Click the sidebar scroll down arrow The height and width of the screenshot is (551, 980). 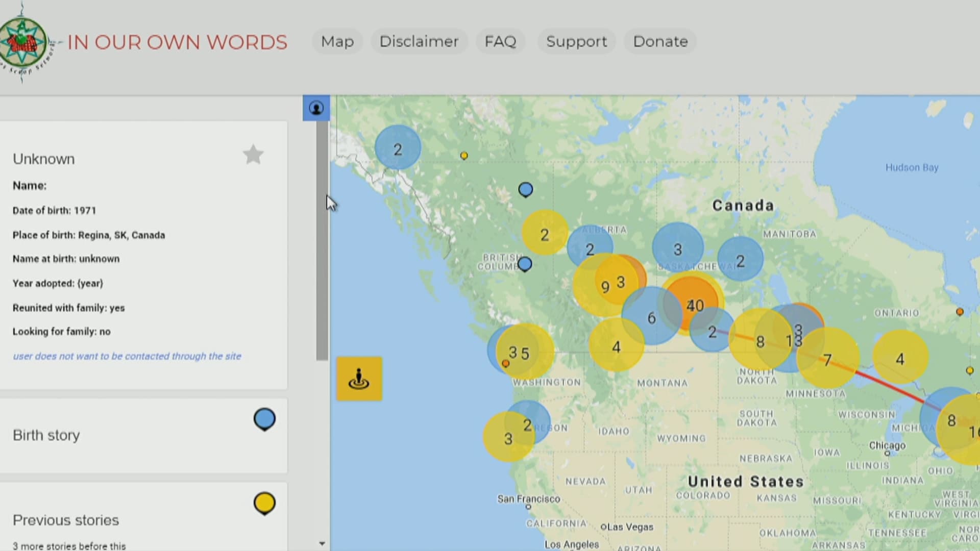(322, 544)
